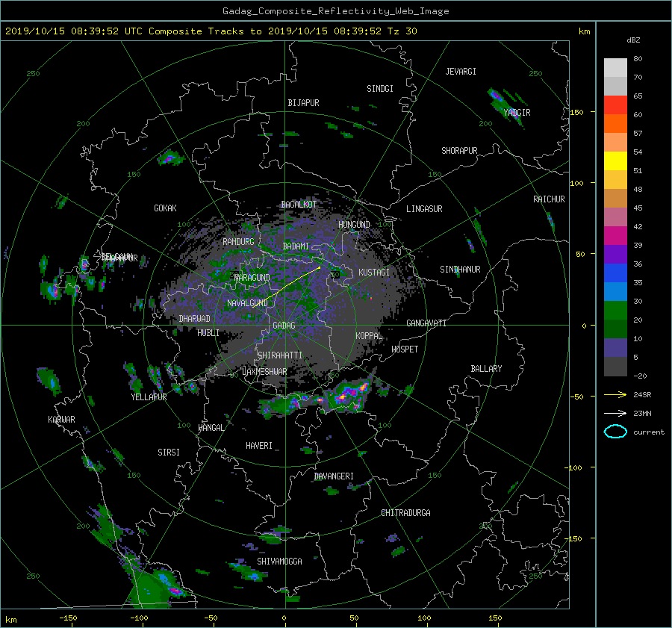Click the RAICHUR city label
672x628 pixels.
pos(549,199)
